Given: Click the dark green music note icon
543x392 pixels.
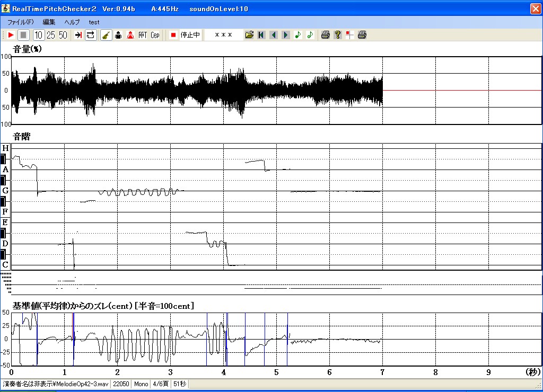Looking at the screenshot, I should point(298,35).
